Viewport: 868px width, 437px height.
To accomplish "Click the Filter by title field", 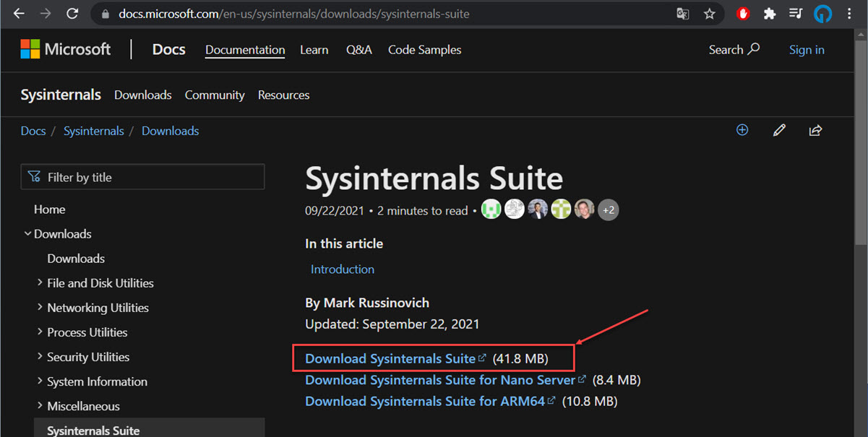I will coord(143,177).
